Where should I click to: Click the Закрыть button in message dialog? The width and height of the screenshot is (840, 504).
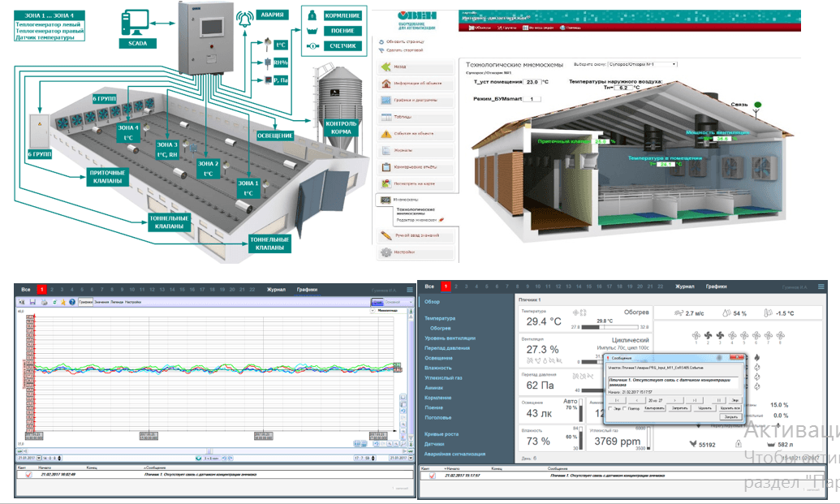731,416
